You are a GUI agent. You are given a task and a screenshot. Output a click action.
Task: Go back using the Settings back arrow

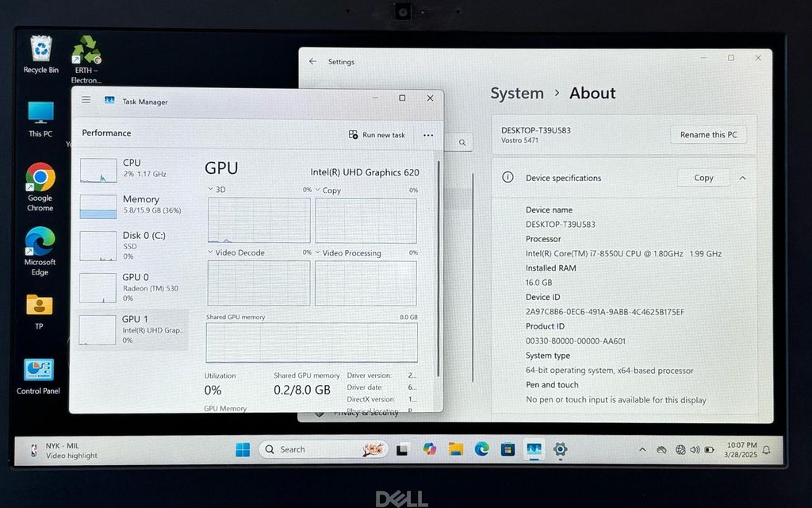[x=312, y=62]
